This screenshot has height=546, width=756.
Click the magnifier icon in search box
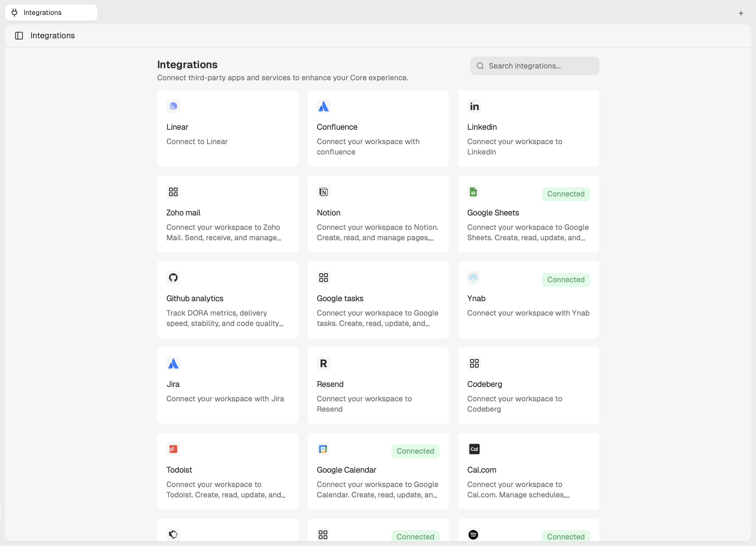point(480,66)
